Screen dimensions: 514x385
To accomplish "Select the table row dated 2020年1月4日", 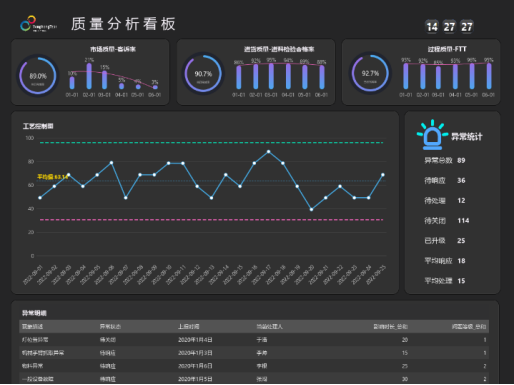I will click(254, 340).
